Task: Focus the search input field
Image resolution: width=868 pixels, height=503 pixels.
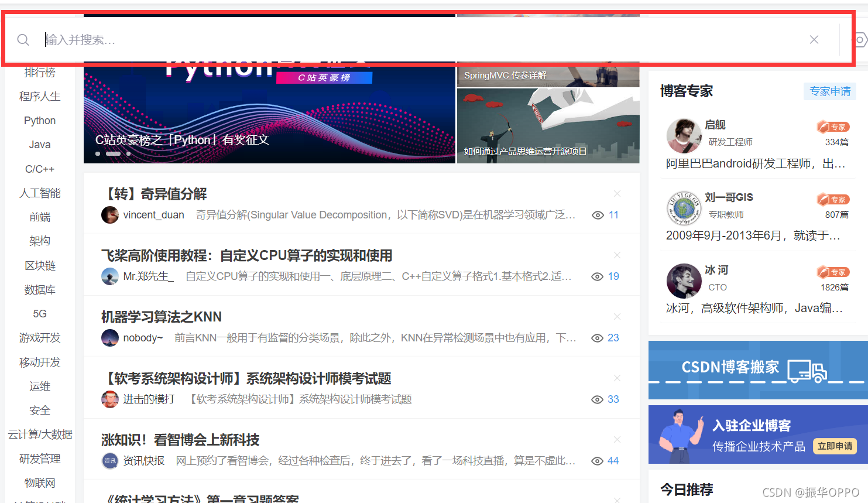Action: tap(421, 40)
